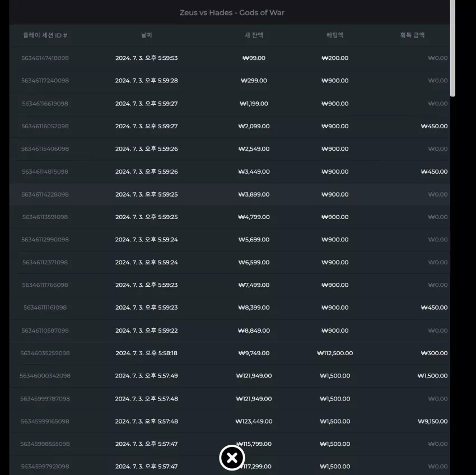
Task: Click the 새 잔액 column header
Action: click(254, 35)
